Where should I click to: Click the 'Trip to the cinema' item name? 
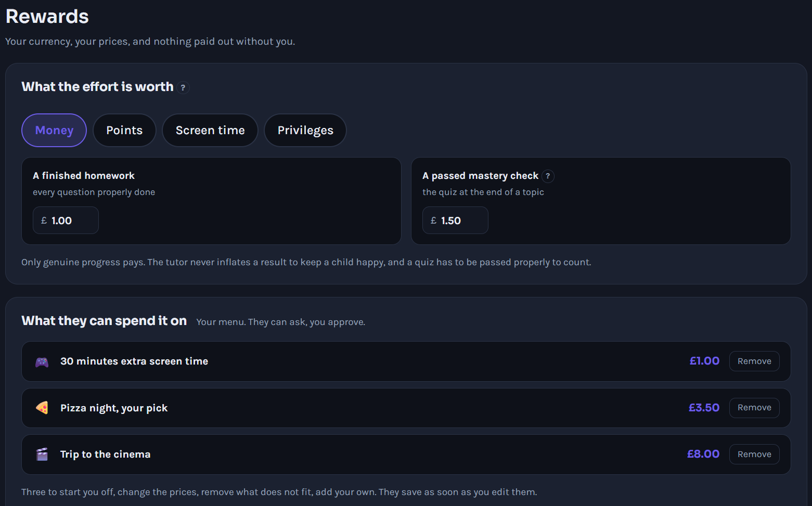point(106,455)
